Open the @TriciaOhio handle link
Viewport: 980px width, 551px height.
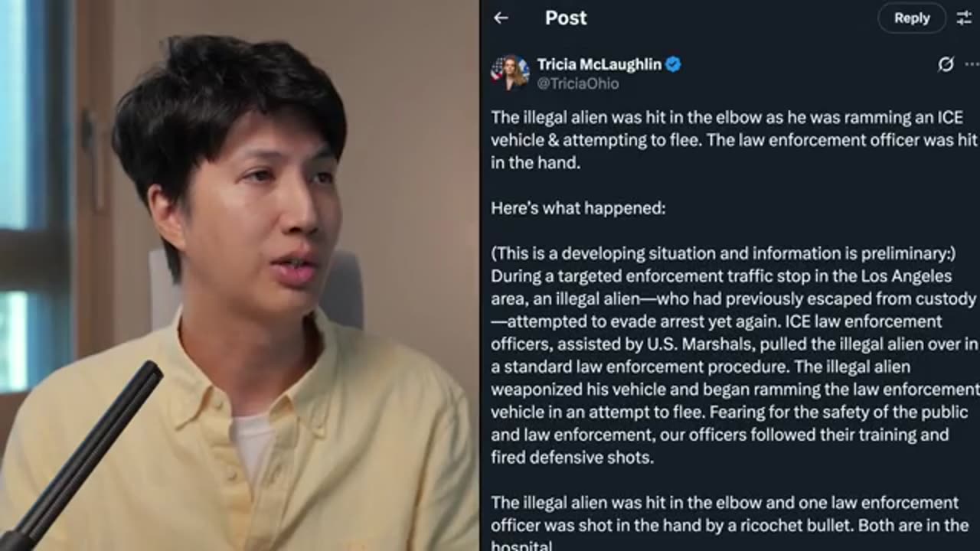(578, 83)
